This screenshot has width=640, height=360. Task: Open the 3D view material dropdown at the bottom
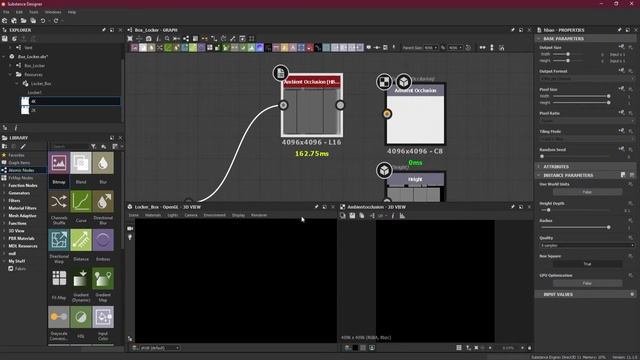pos(159,348)
